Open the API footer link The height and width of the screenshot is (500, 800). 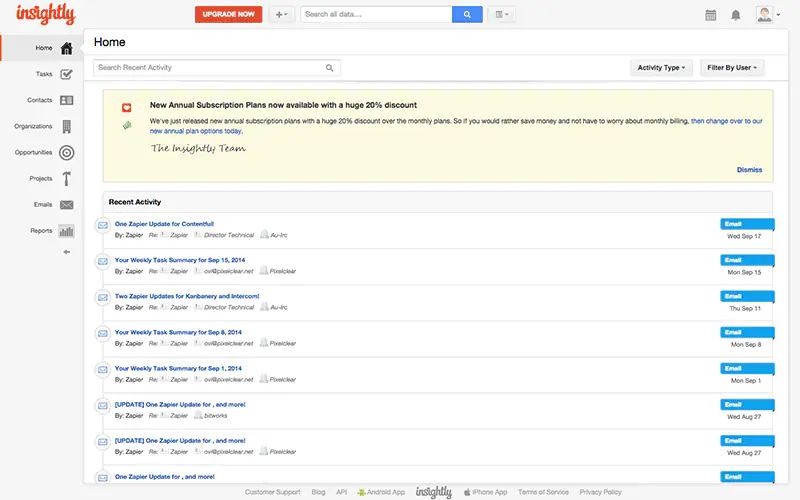tap(341, 492)
